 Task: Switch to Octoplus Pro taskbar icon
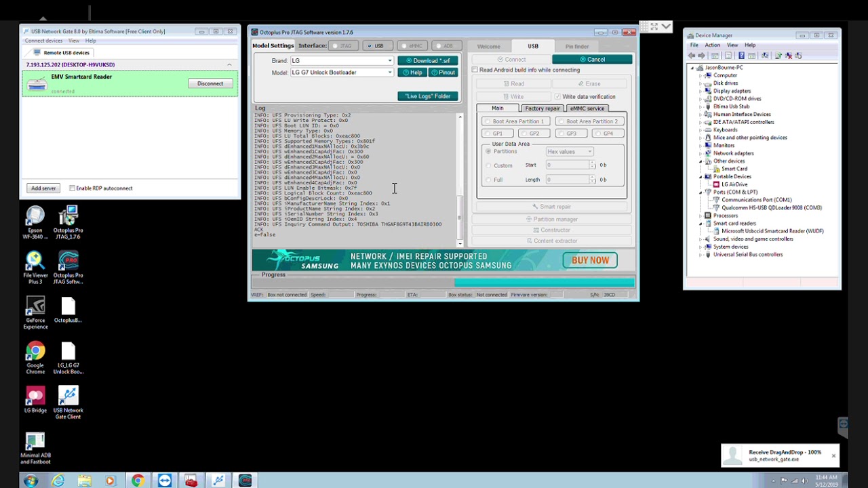pos(245,481)
